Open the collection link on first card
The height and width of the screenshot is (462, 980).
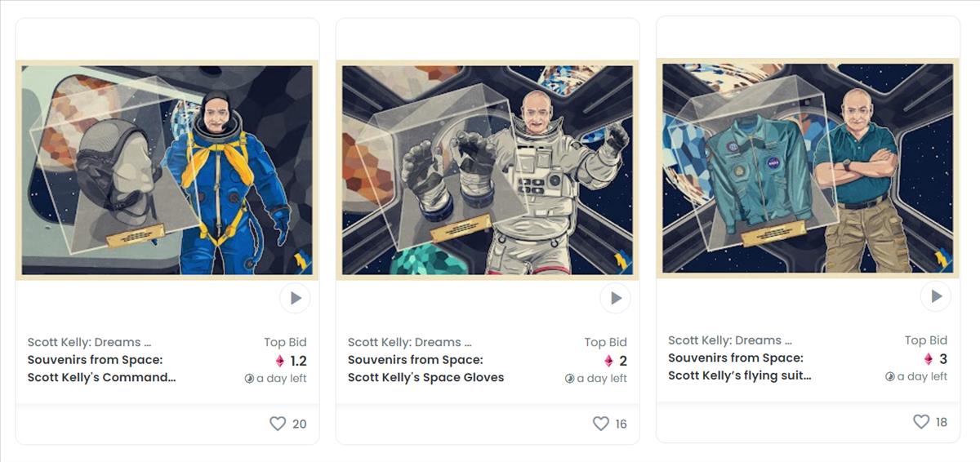click(x=90, y=342)
